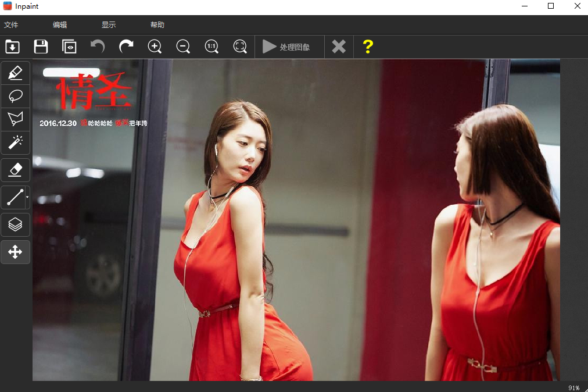Select the multi-layer mask tool icon

pyautogui.click(x=15, y=225)
